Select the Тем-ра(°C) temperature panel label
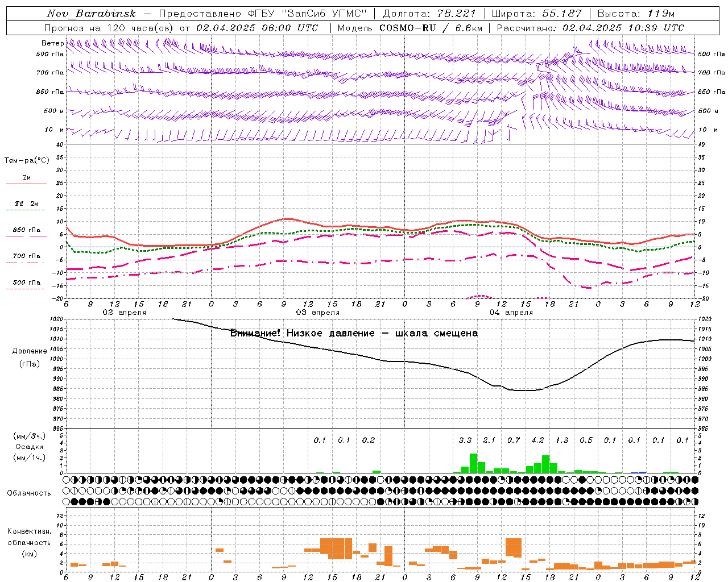The width and height of the screenshot is (728, 582). coord(27,161)
